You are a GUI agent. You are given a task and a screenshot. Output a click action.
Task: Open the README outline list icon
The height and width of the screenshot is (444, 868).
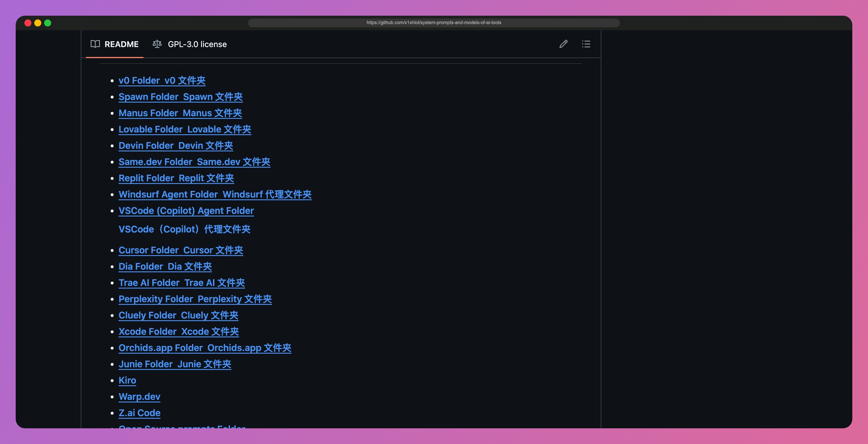pos(586,44)
